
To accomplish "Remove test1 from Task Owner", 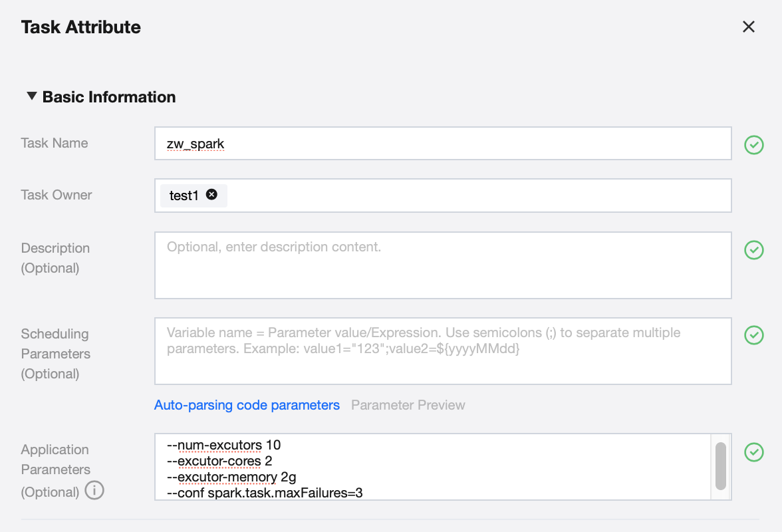I will pyautogui.click(x=211, y=195).
